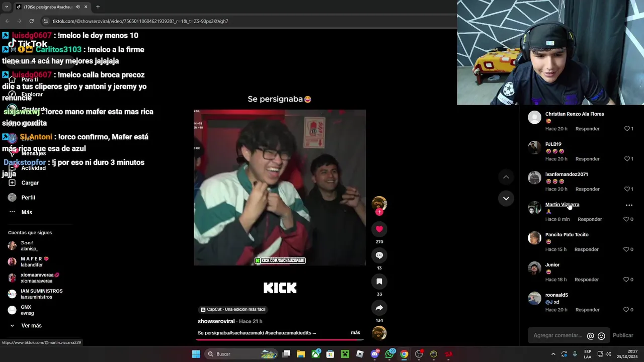Click the Agregar comentario input field
This screenshot has height=362, width=644.
pyautogui.click(x=557, y=335)
